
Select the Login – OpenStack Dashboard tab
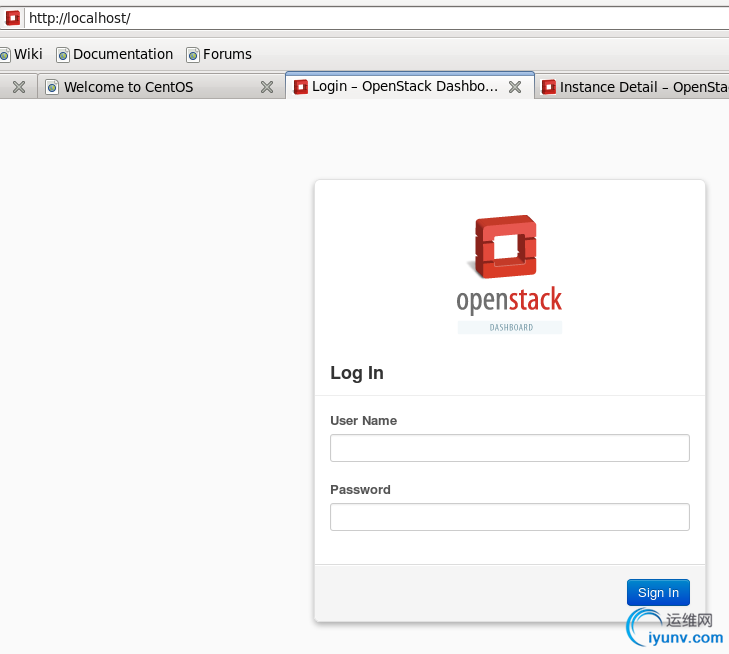point(410,86)
